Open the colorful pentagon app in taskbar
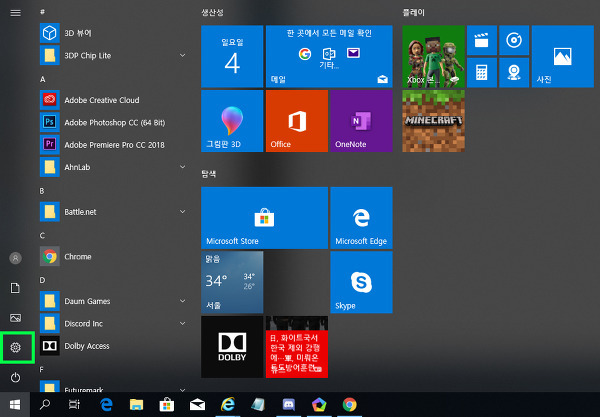Viewport: 600px width, 417px height. point(319,404)
